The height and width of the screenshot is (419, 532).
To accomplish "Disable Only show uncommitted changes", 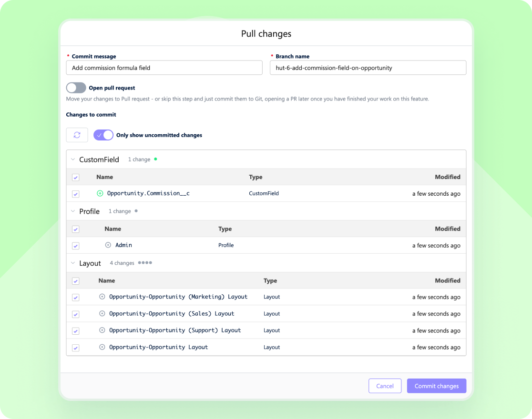I will click(103, 135).
